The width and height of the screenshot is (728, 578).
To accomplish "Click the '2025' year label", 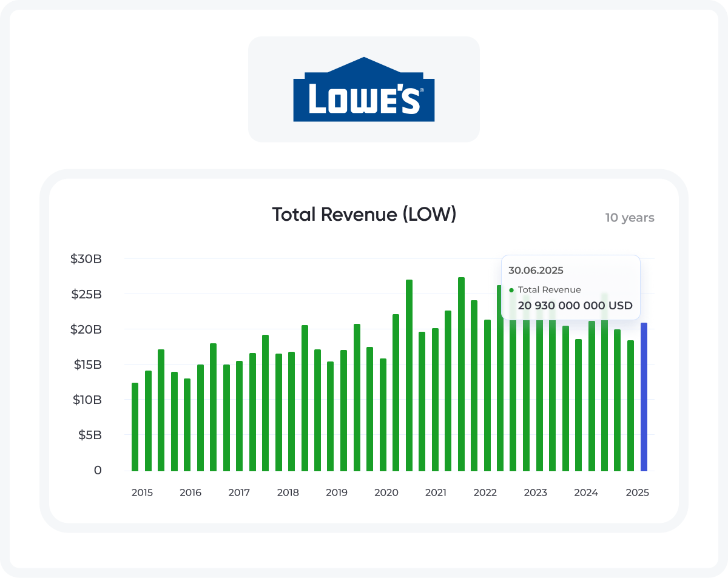I will tap(637, 492).
